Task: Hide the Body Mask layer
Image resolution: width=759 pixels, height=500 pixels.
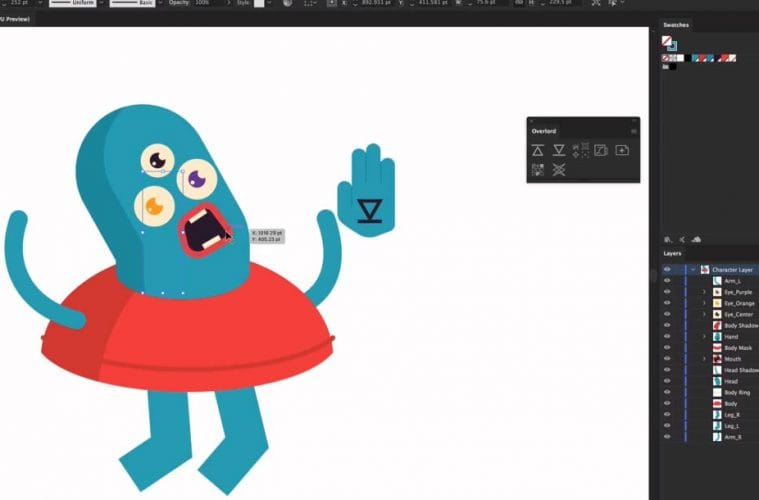Action: (667, 347)
